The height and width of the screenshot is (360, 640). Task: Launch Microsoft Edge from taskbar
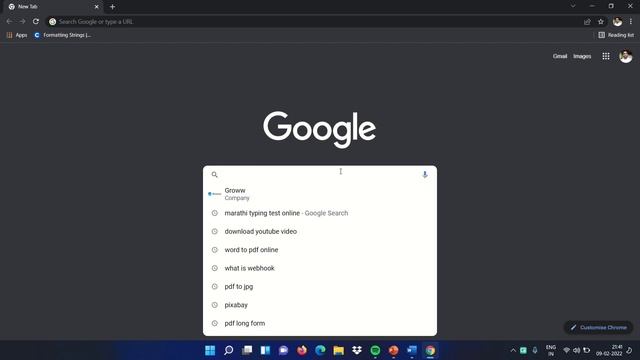[320, 350]
